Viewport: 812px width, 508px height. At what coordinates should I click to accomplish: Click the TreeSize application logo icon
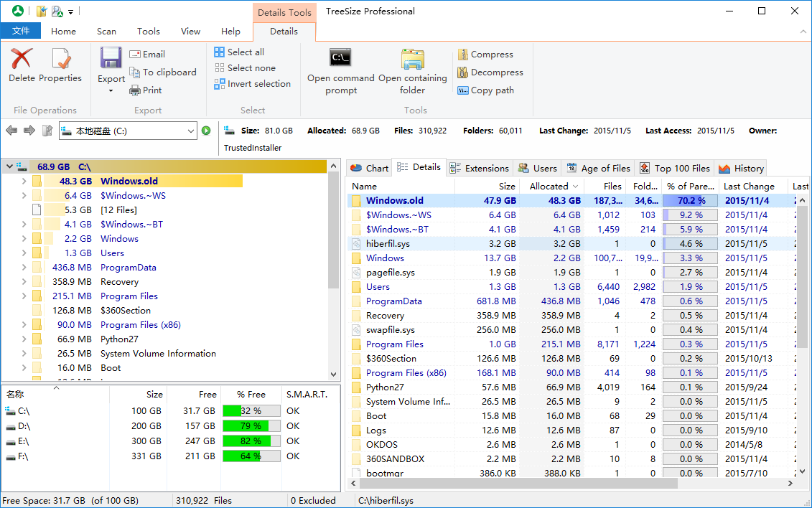[18, 11]
